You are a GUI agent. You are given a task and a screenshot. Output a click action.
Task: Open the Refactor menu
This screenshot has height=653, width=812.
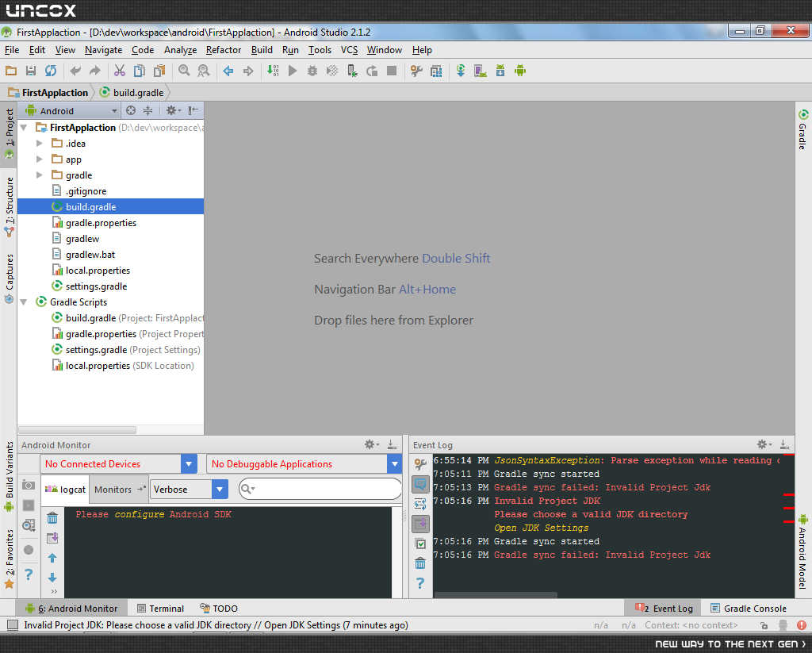point(223,50)
